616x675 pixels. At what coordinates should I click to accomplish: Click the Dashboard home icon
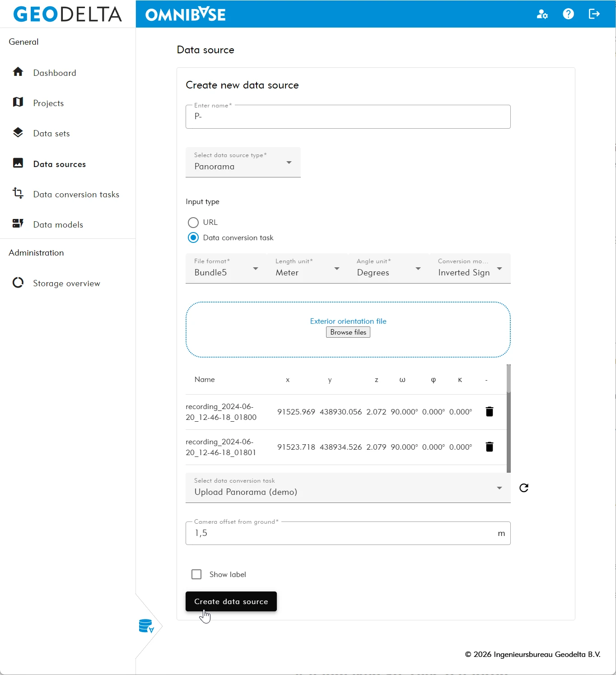tap(18, 72)
